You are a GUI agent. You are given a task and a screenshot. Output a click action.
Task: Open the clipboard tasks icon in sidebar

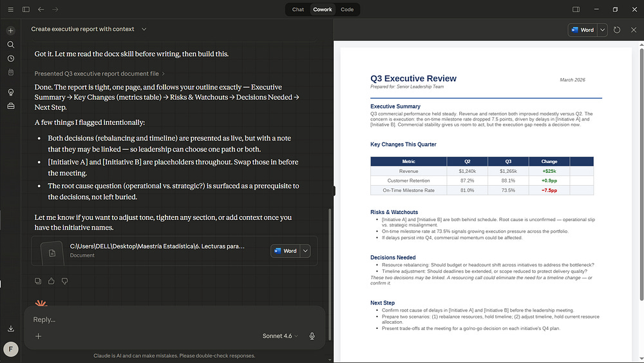point(11,72)
